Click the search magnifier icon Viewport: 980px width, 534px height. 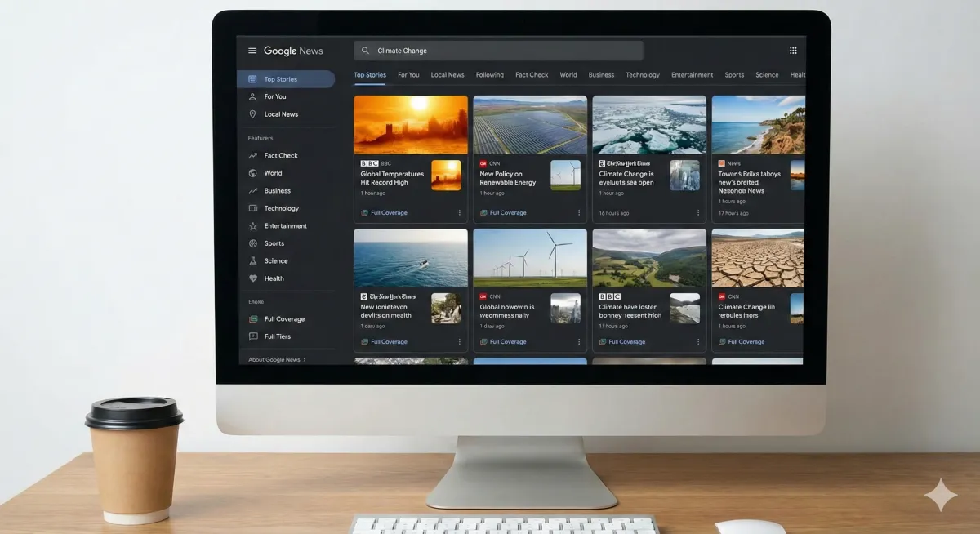pos(365,51)
